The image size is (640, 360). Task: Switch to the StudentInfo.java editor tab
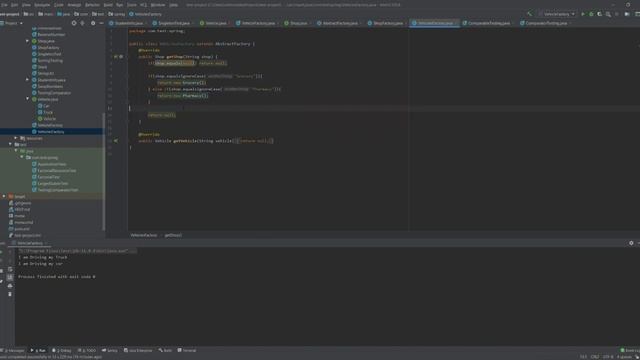point(128,23)
